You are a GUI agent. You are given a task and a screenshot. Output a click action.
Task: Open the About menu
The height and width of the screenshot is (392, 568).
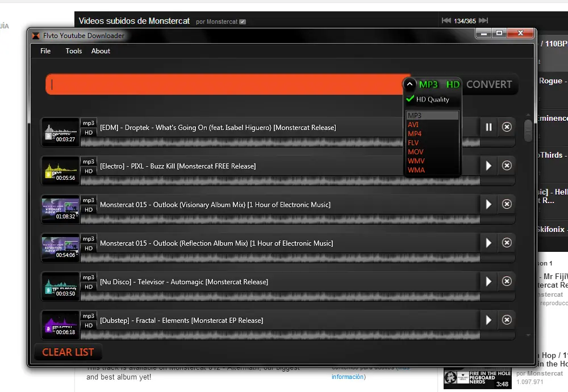(x=101, y=51)
